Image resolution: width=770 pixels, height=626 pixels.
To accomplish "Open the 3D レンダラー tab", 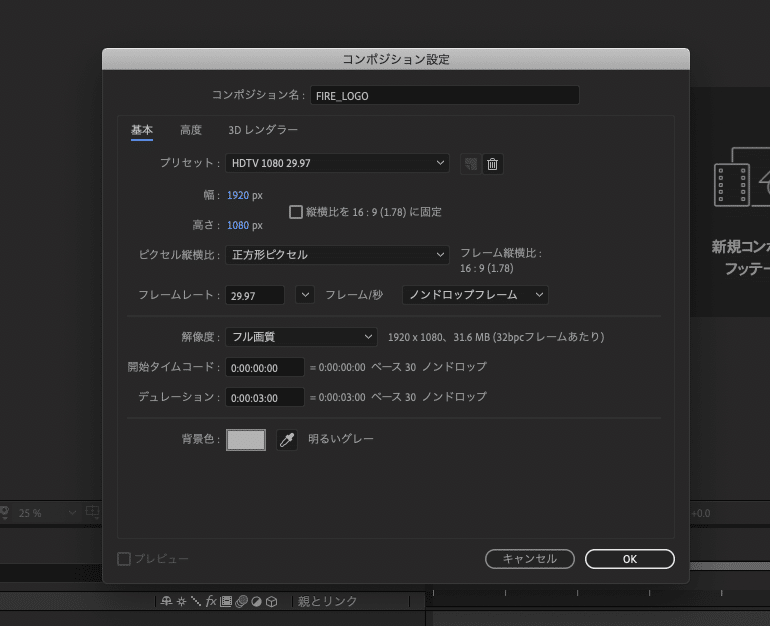I will [x=263, y=130].
